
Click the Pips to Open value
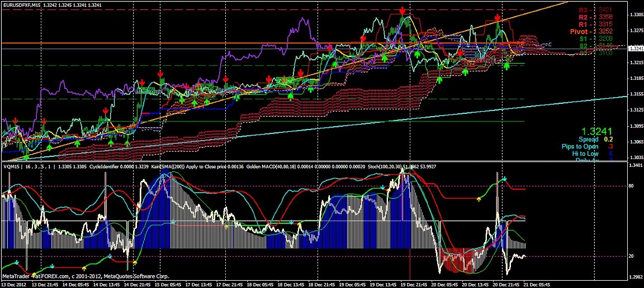point(610,146)
